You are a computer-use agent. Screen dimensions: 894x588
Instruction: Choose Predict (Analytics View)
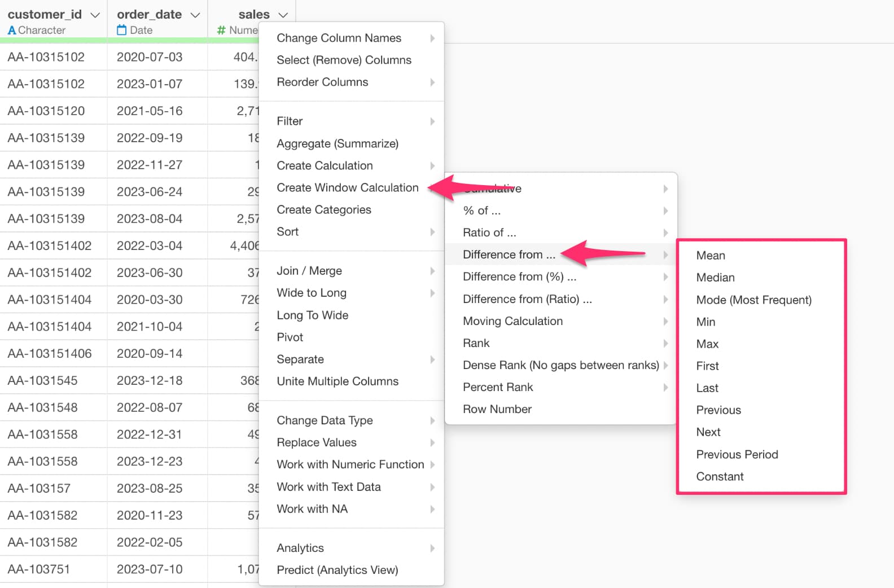click(x=351, y=570)
